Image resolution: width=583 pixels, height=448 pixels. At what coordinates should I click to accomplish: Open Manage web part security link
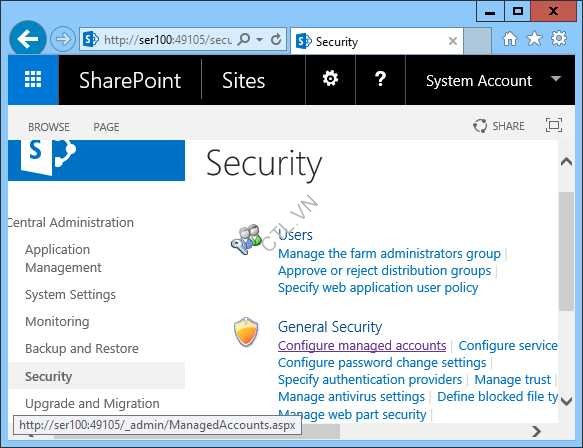click(352, 415)
